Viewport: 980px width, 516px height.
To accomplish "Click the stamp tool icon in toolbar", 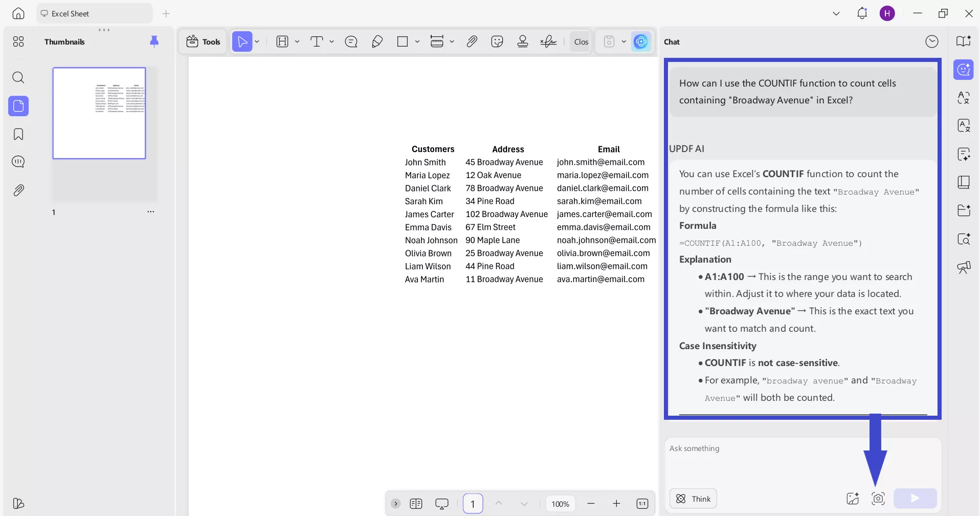I will [522, 41].
